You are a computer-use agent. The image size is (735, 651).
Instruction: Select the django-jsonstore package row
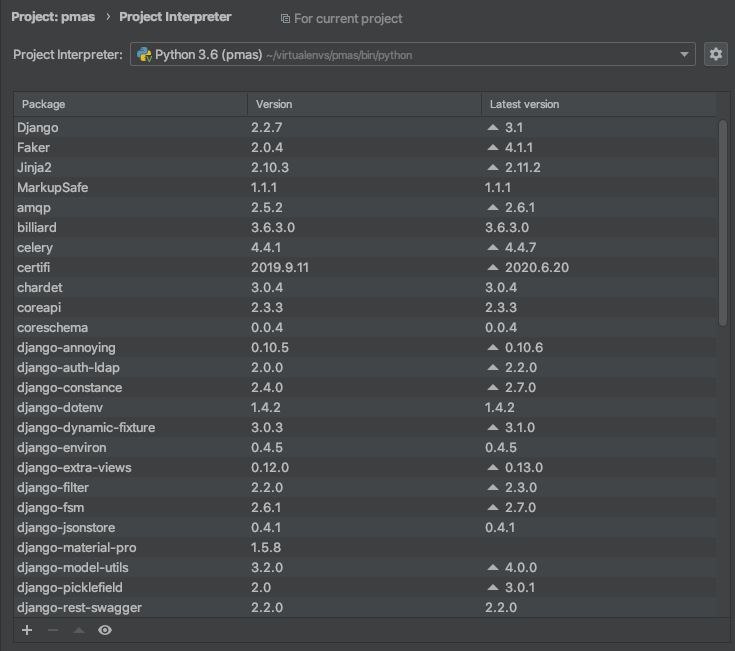click(365, 527)
